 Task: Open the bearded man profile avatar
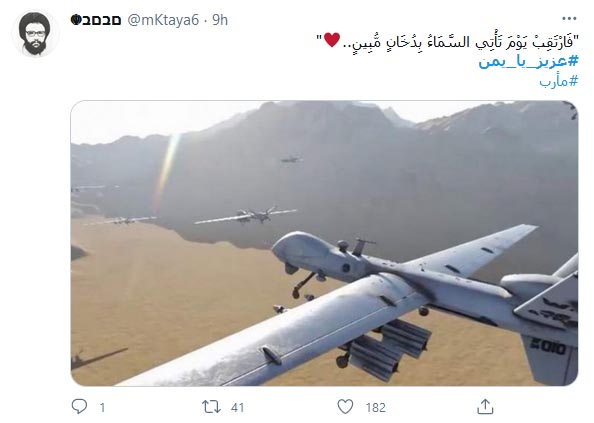(x=34, y=34)
